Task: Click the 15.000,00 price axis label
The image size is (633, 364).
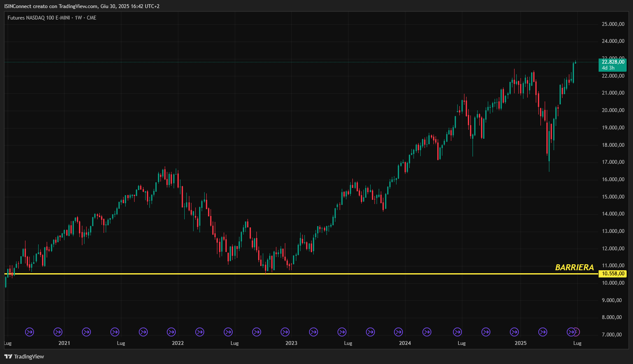Action: (x=613, y=197)
